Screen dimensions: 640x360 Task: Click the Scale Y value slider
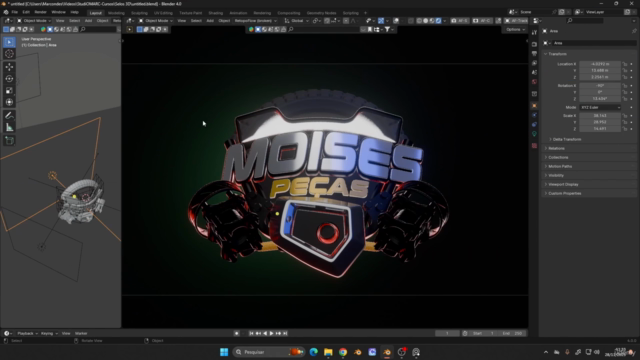600,122
